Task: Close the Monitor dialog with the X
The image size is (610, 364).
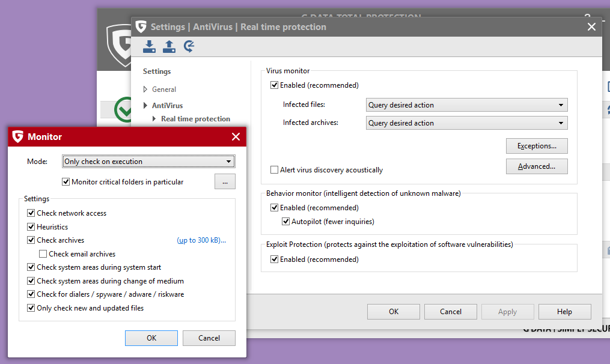Action: (236, 137)
